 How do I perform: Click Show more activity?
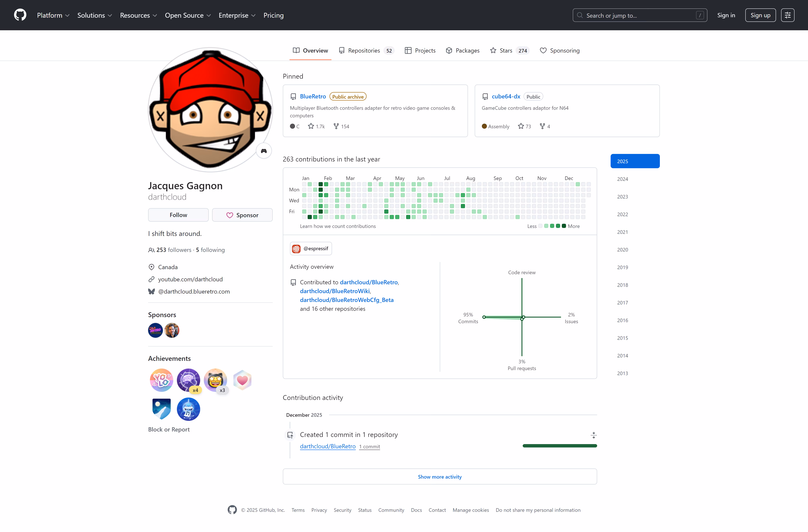(x=439, y=476)
